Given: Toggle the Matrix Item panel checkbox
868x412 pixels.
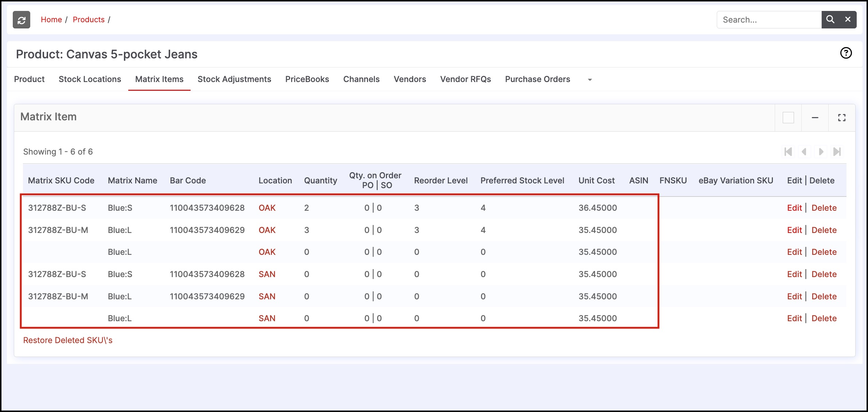Looking at the screenshot, I should pos(788,118).
